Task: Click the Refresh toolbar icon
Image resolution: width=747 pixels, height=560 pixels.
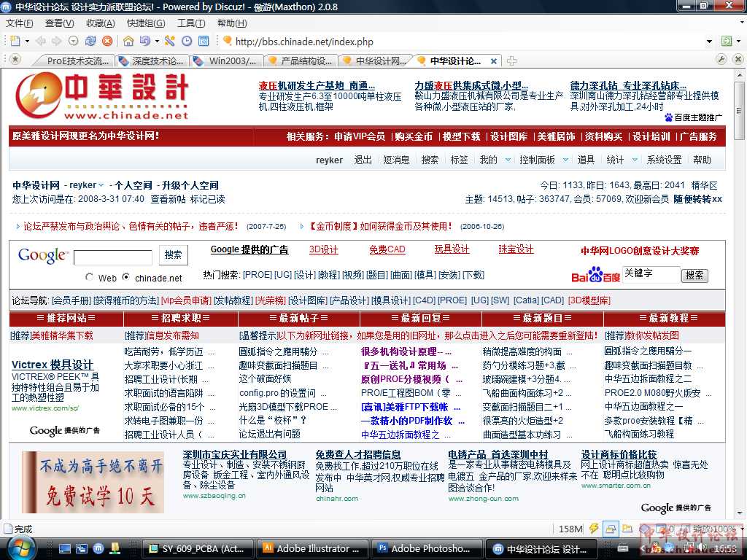Action: tap(90, 41)
